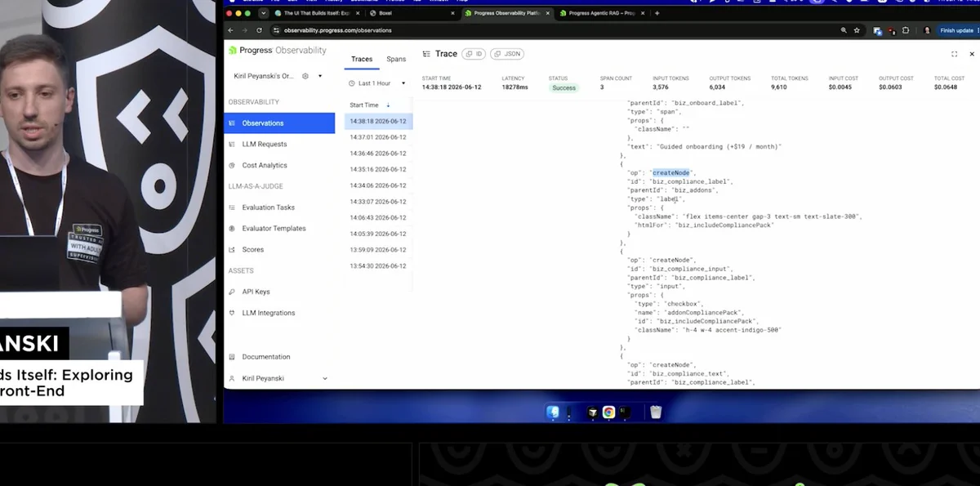Click the highlighted createNode text in JSON
The width and height of the screenshot is (980, 486).
point(671,172)
